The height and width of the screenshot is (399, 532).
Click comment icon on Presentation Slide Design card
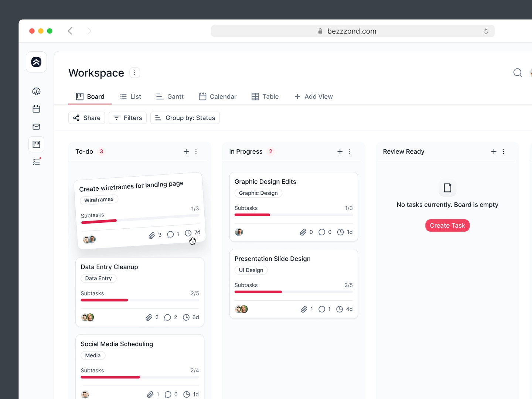point(322,309)
